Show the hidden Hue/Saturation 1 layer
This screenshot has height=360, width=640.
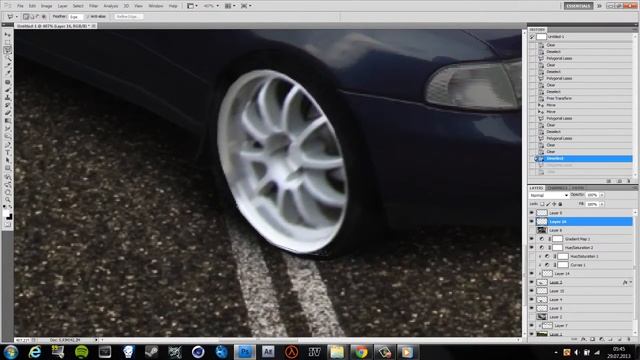pyautogui.click(x=531, y=256)
